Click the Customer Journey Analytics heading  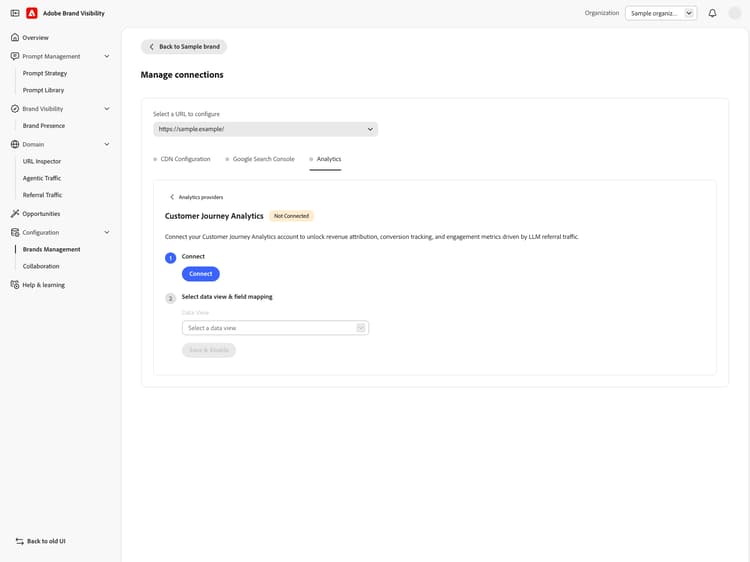point(214,216)
